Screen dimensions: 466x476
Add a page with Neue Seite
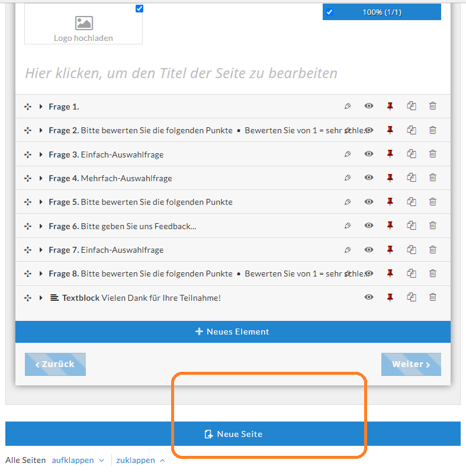tap(233, 434)
